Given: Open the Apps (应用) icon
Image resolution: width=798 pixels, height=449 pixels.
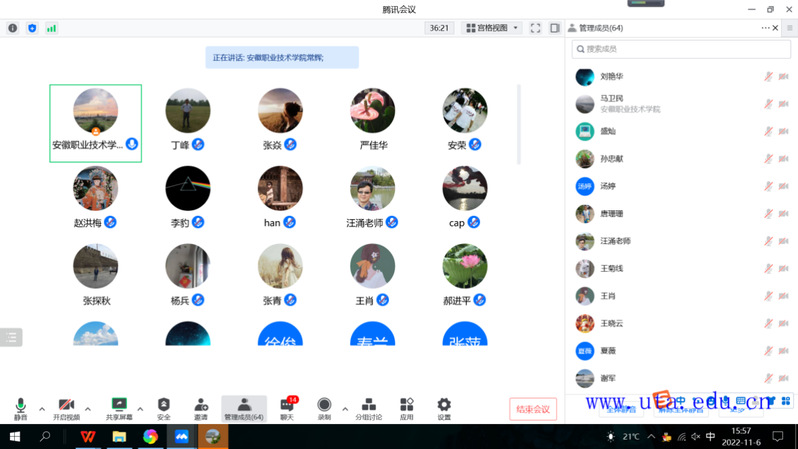Looking at the screenshot, I should click(x=406, y=407).
